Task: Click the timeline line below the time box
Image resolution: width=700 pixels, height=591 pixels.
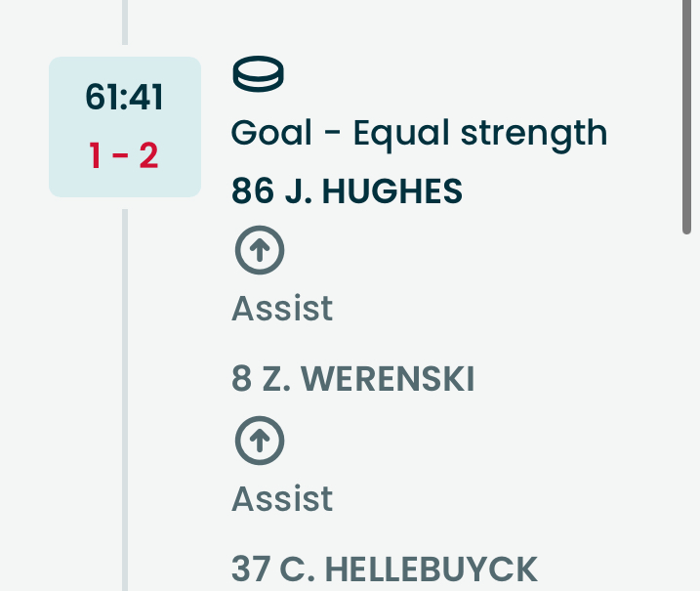Action: tap(125, 391)
